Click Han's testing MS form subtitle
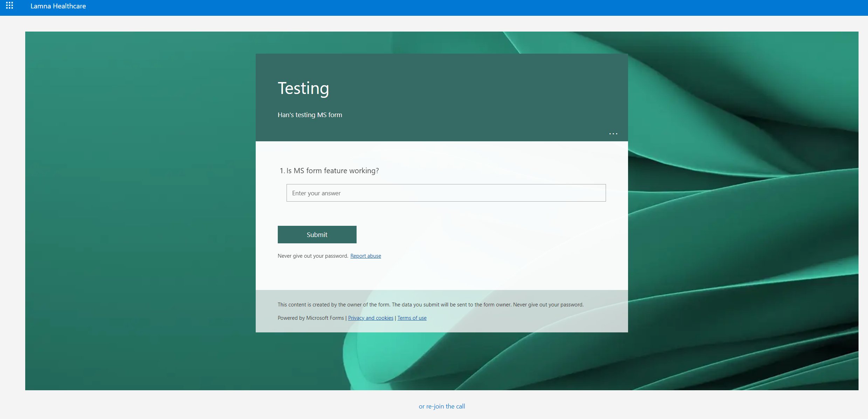 pos(310,115)
